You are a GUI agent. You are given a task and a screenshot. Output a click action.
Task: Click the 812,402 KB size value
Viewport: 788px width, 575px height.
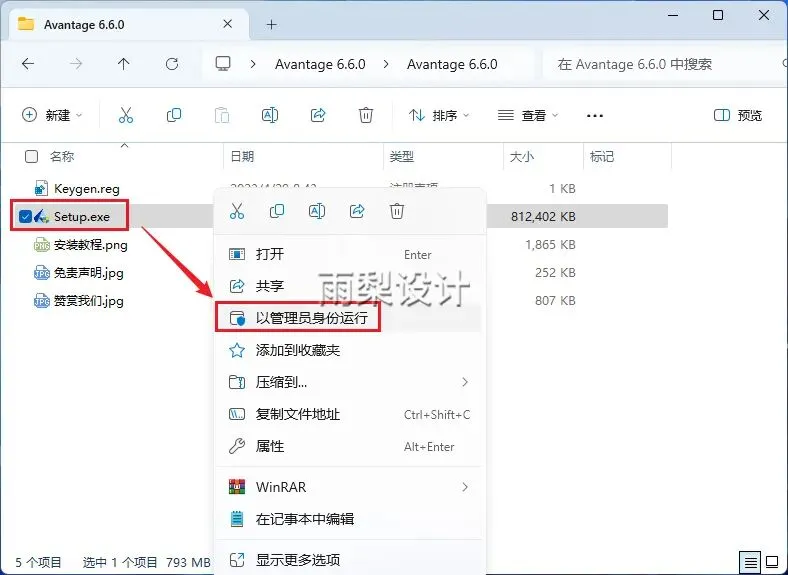tap(543, 217)
